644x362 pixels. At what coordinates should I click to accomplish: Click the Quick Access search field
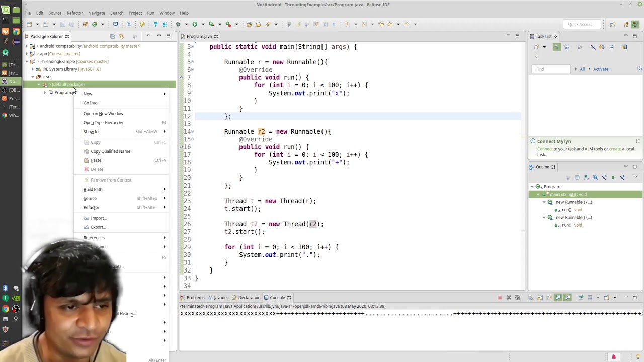pyautogui.click(x=580, y=24)
